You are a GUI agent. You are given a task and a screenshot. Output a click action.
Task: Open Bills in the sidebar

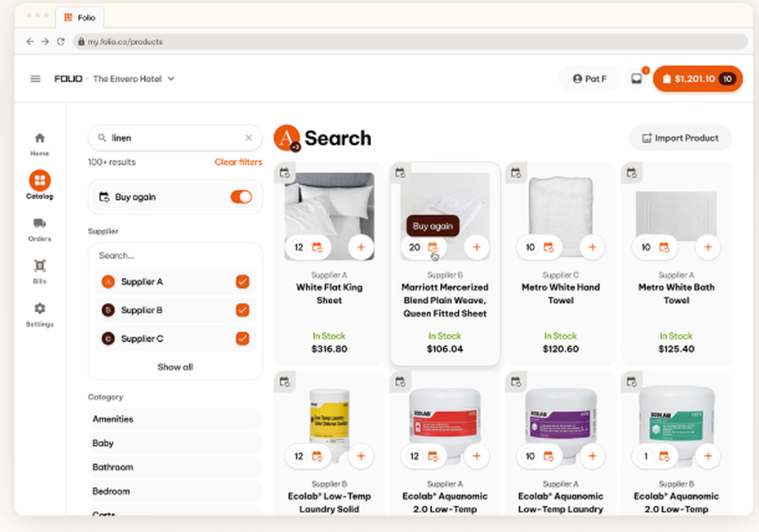(39, 272)
